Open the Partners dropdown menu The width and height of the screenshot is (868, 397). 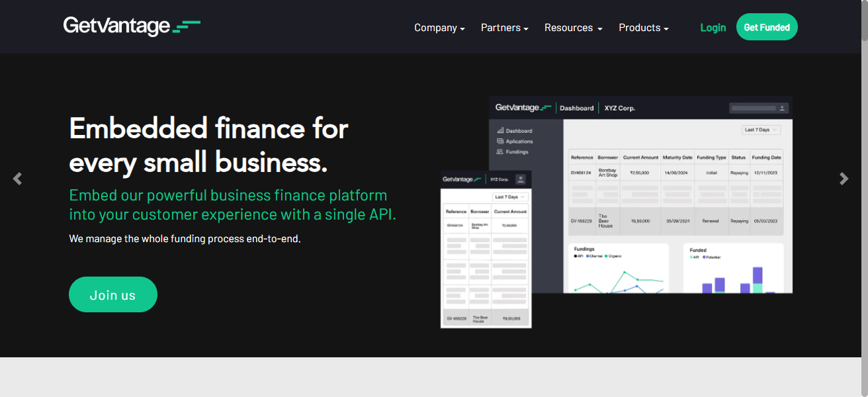(x=504, y=28)
